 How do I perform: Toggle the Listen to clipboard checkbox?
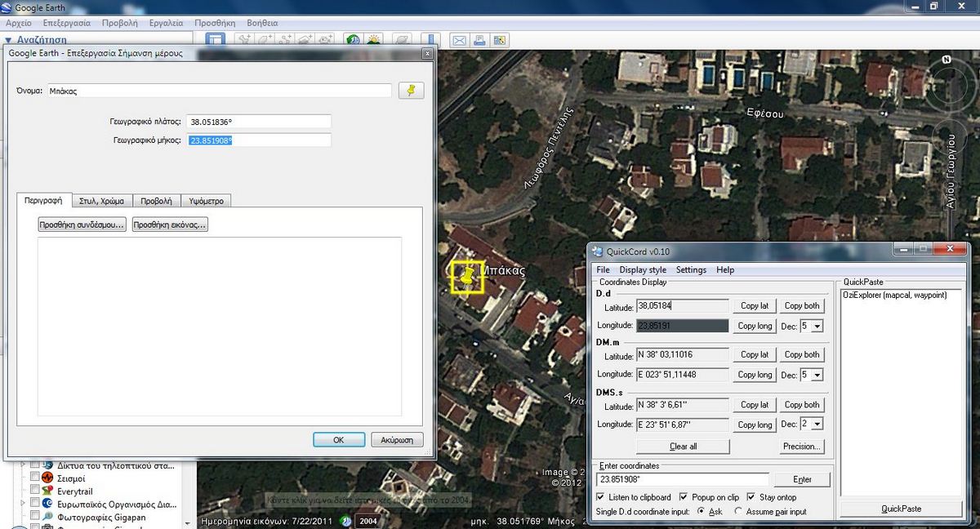pos(601,497)
